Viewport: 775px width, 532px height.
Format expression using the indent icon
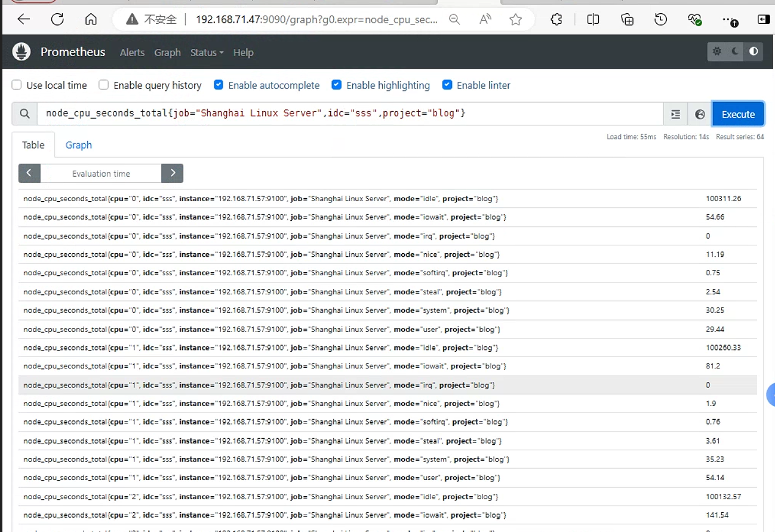[x=676, y=114]
